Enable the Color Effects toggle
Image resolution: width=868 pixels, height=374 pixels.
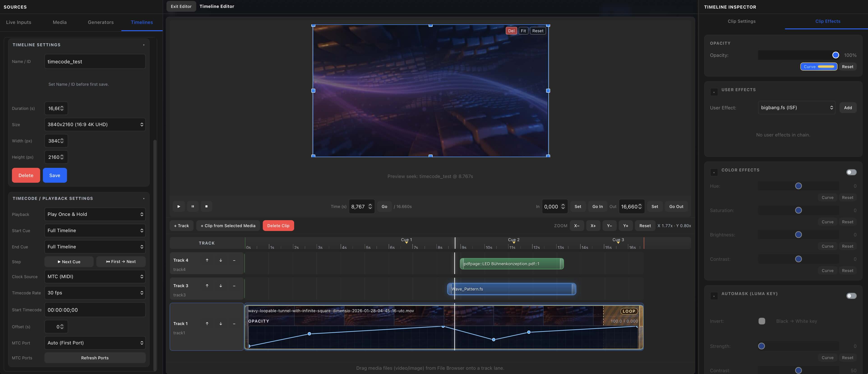(x=852, y=172)
